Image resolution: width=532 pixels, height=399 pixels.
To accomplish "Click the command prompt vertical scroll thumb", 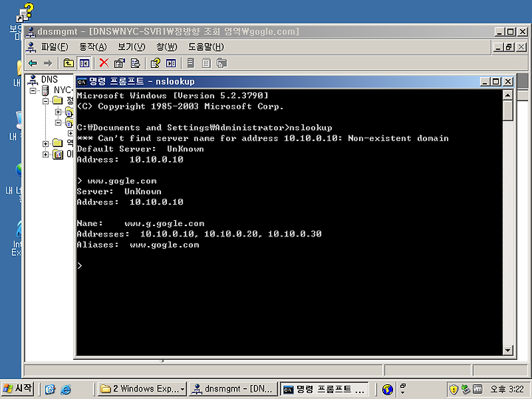I will point(508,111).
